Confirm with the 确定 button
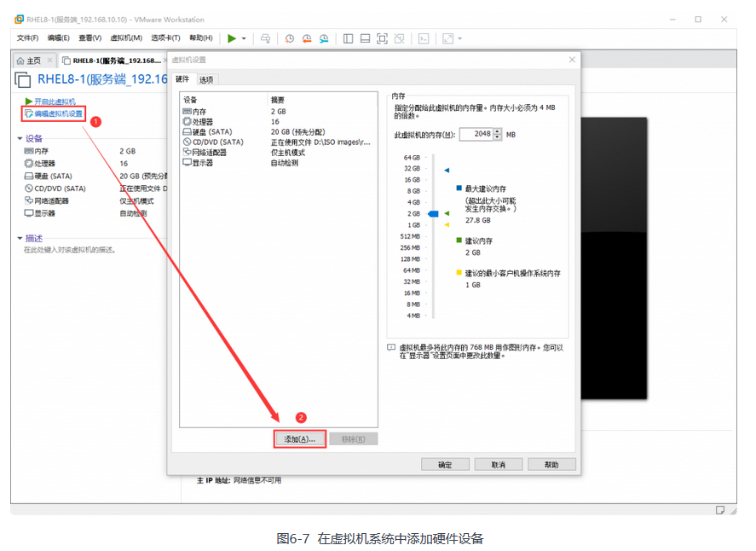The width and height of the screenshot is (756, 551). coord(445,465)
